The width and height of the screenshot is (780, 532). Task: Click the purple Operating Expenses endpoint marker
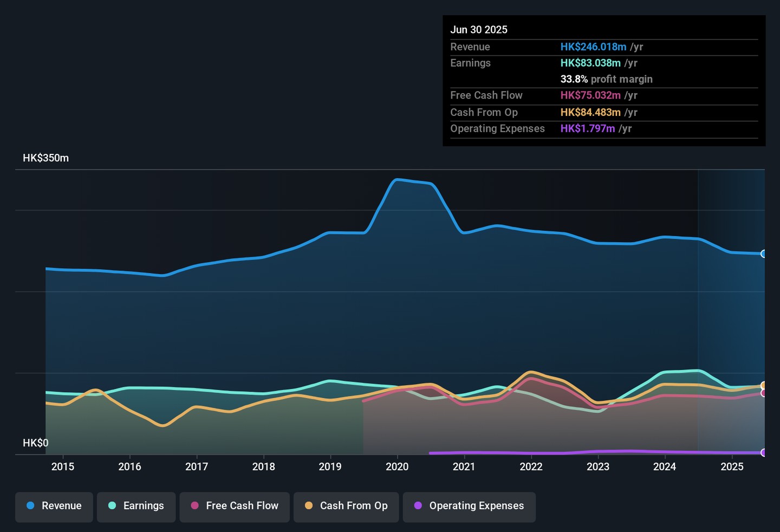point(764,452)
